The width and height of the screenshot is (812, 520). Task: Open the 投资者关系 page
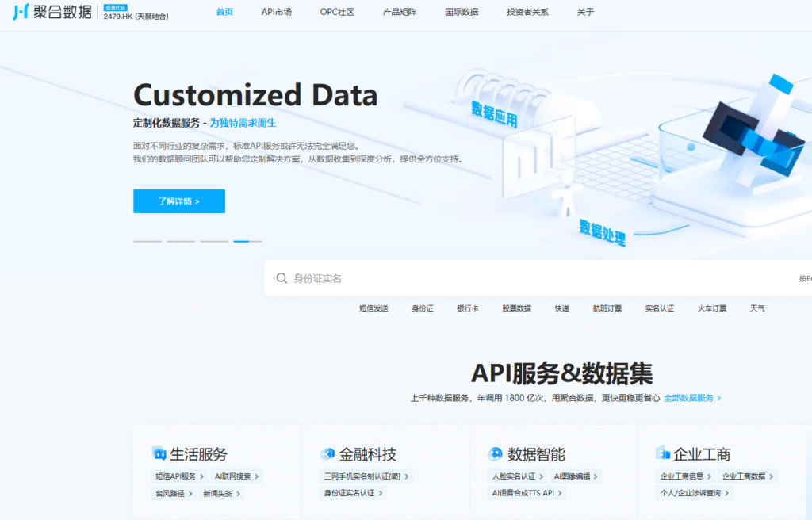527,12
